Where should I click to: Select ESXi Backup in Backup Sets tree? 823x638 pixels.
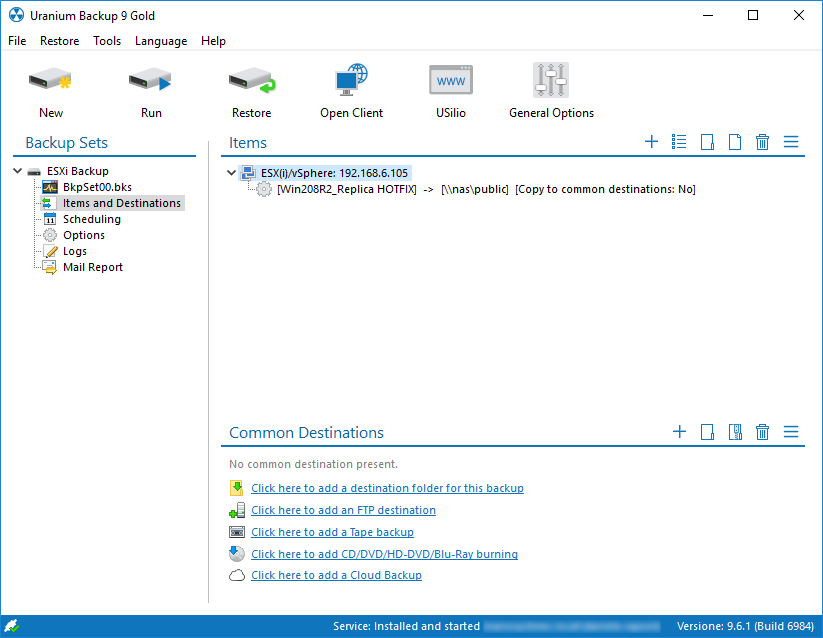point(78,171)
